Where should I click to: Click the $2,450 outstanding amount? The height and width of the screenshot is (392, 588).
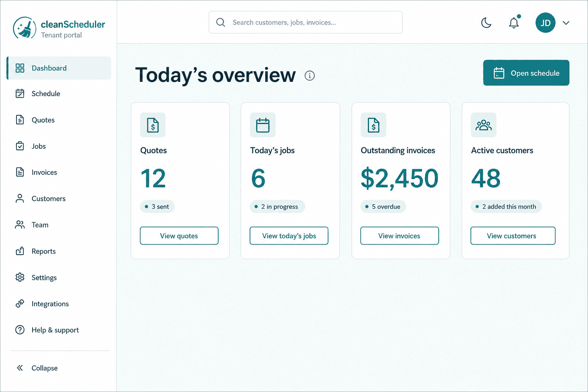[399, 178]
